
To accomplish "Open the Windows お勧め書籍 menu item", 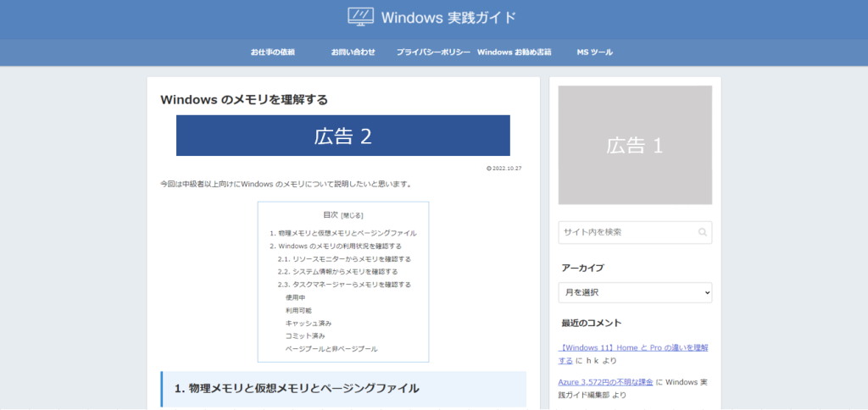I will coord(515,52).
